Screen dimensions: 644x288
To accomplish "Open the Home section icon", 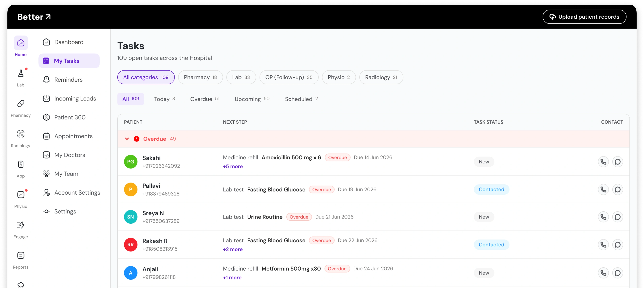I will point(21,43).
